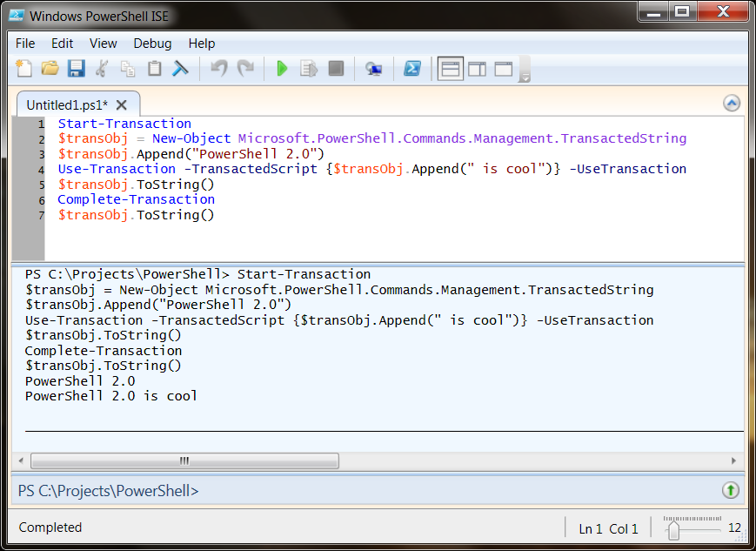Toggle Show Script Pane Right layout
The height and width of the screenshot is (551, 756).
[477, 69]
